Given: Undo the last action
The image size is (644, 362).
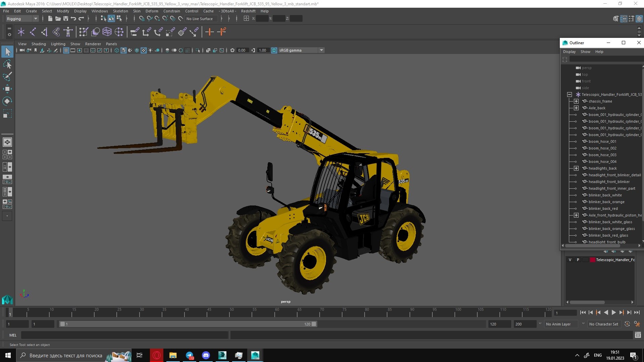Looking at the screenshot, I should [x=73, y=19].
